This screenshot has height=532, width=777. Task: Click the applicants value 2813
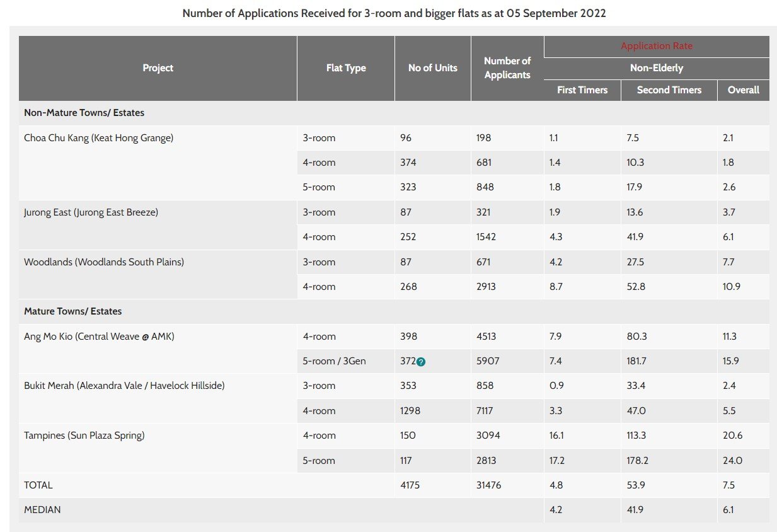(x=486, y=461)
